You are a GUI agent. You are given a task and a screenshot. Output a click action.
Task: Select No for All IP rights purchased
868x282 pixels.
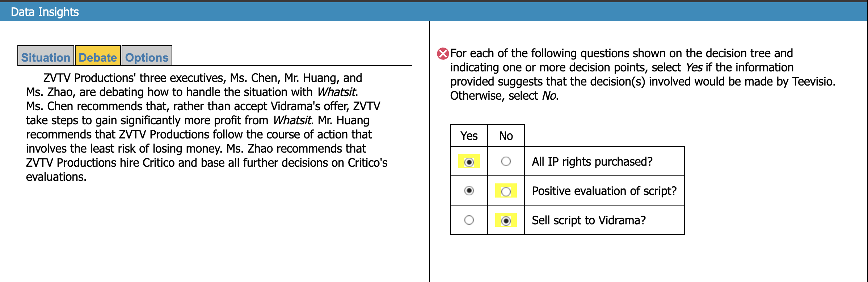click(x=506, y=161)
